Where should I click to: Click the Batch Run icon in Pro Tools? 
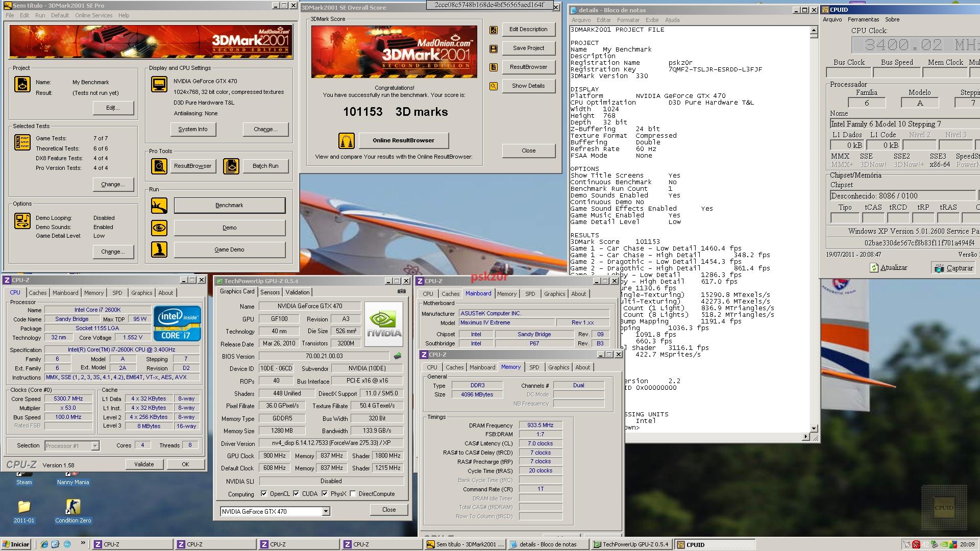click(x=231, y=166)
